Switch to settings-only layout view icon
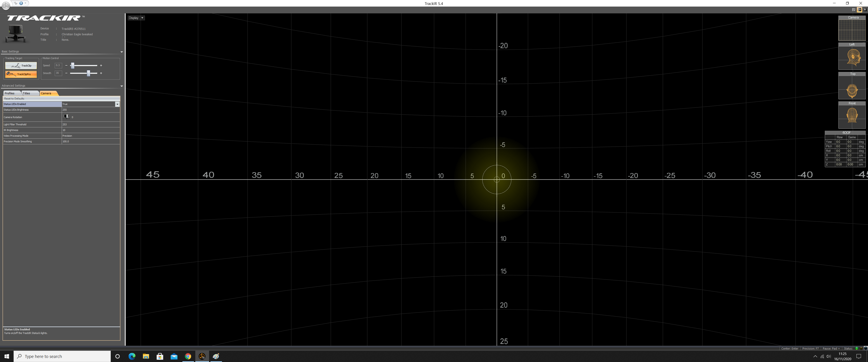Image resolution: width=868 pixels, height=362 pixels. [854, 10]
